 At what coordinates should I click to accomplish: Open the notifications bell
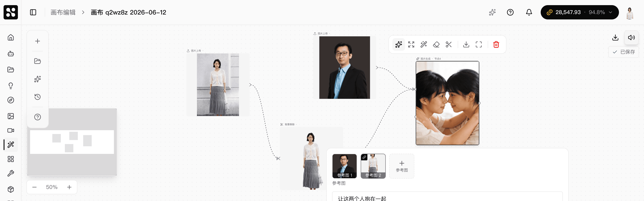click(529, 12)
